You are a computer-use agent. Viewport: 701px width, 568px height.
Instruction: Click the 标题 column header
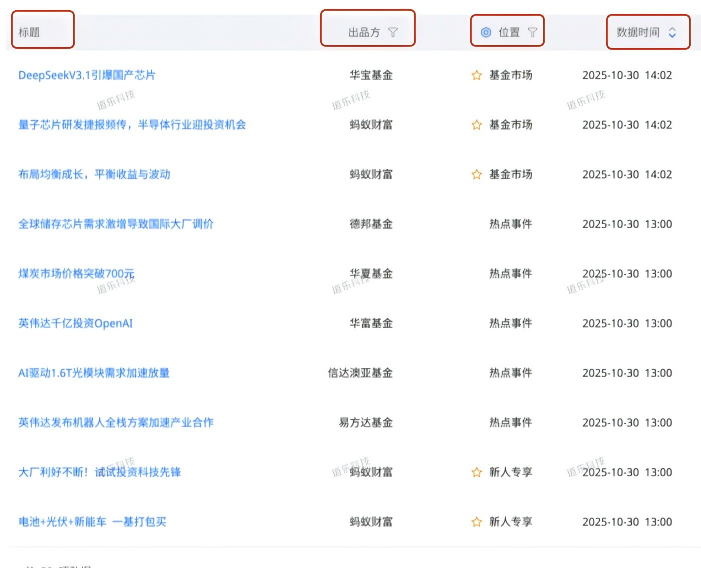(29, 32)
